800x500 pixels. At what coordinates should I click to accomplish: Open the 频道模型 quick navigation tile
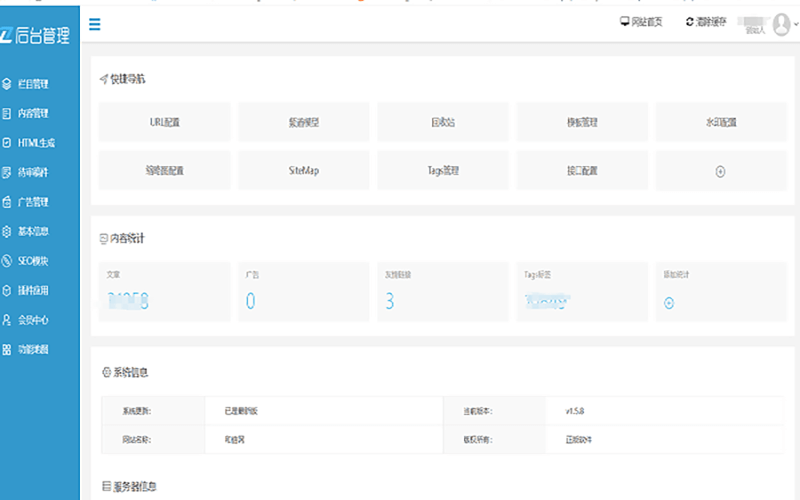[x=304, y=122]
